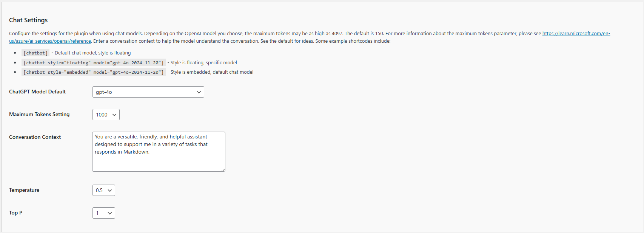Open the Temperature 0.5 dropdown

click(x=103, y=190)
